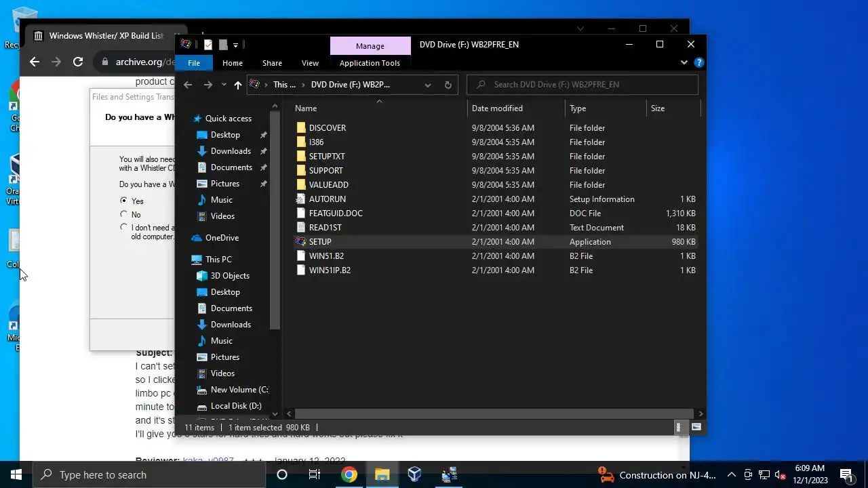Go back in File Explorer
868x488 pixels.
point(188,85)
